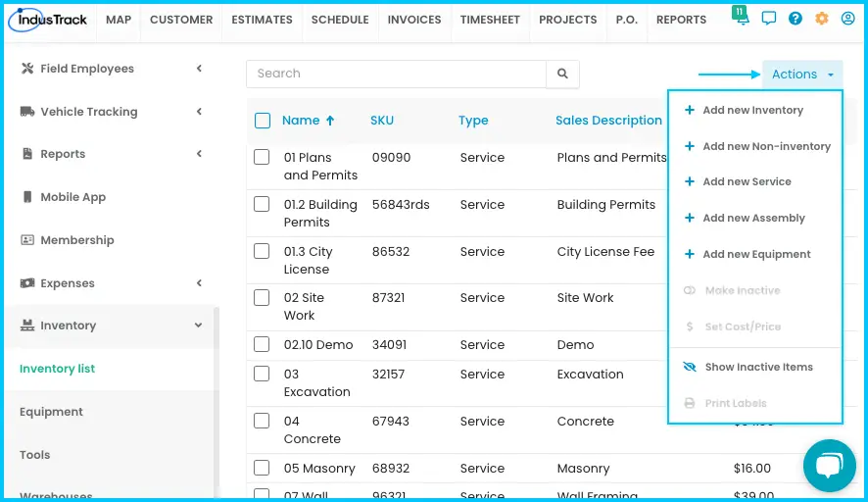Click the plus icon for Add new Inventory
Image resolution: width=868 pixels, height=502 pixels.
coord(689,110)
